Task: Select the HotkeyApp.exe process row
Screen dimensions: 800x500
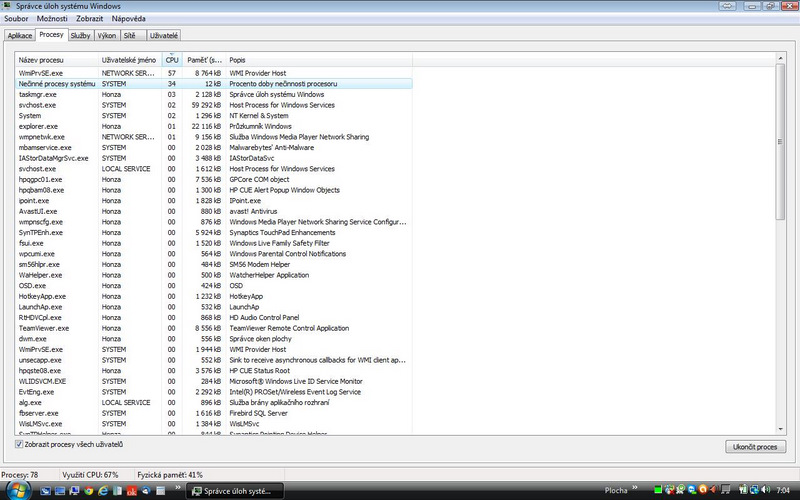Action: (x=214, y=296)
